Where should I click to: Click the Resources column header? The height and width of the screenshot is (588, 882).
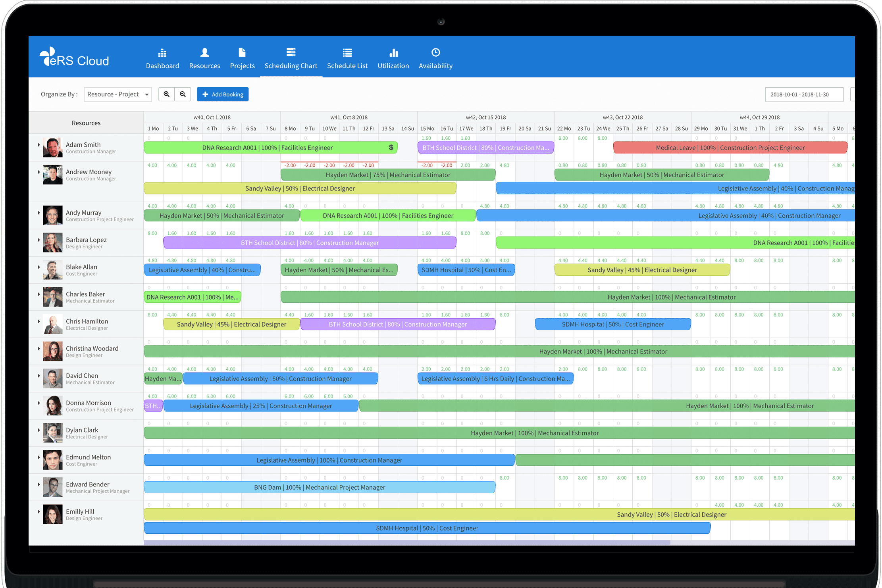(x=86, y=123)
